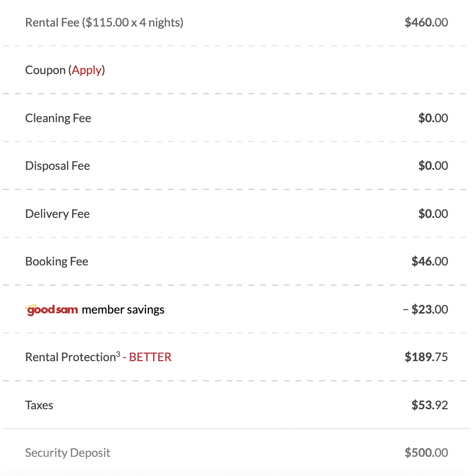Image resolution: width=475 pixels, height=476 pixels.
Task: Click the -$23.00 savings amount
Action: [x=425, y=309]
